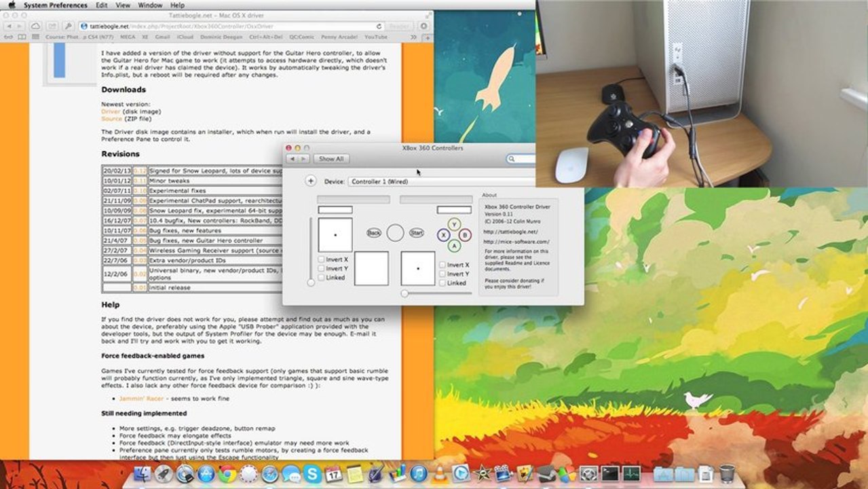This screenshot has width=868, height=489.
Task: Click iCloud tabs button in Safari toolbar
Action: click(x=35, y=26)
